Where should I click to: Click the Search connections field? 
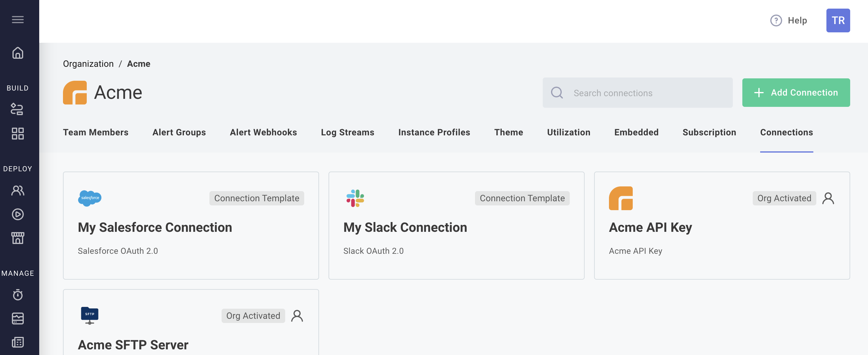637,93
